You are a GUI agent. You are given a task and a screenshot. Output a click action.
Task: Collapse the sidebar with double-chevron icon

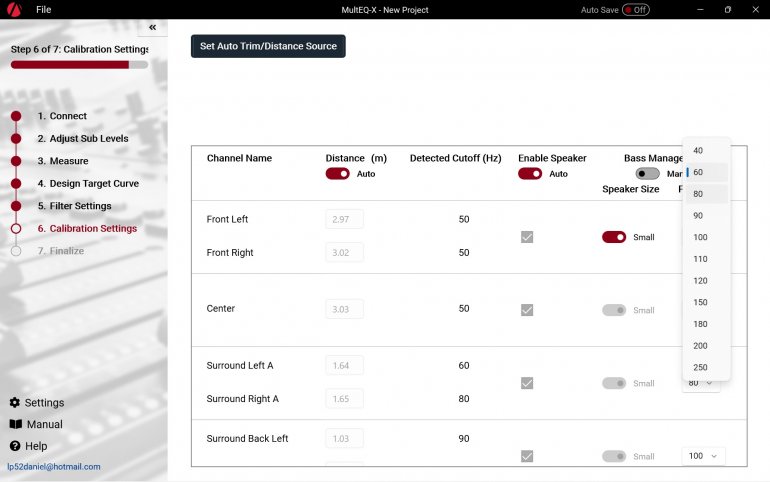pos(152,28)
